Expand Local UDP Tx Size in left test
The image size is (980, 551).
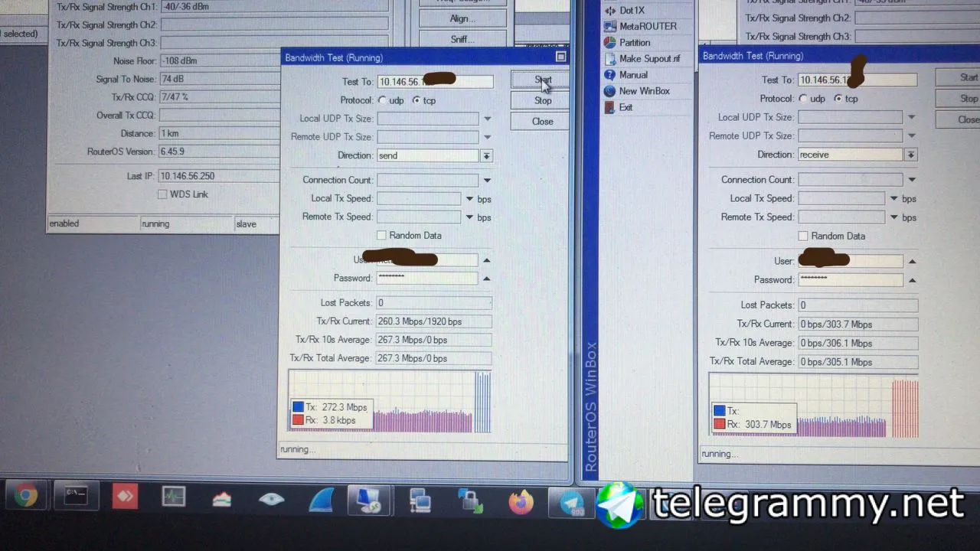point(487,119)
